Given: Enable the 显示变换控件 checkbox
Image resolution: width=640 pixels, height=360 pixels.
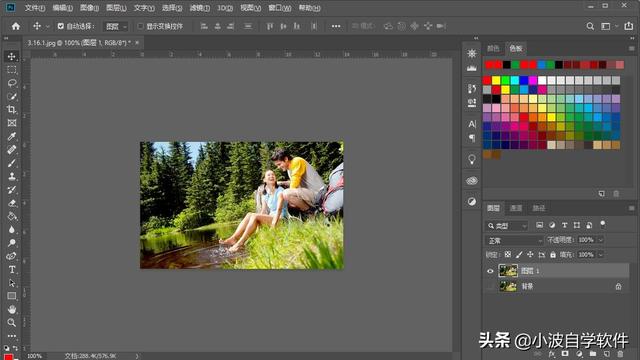Looking at the screenshot, I should 140,26.
